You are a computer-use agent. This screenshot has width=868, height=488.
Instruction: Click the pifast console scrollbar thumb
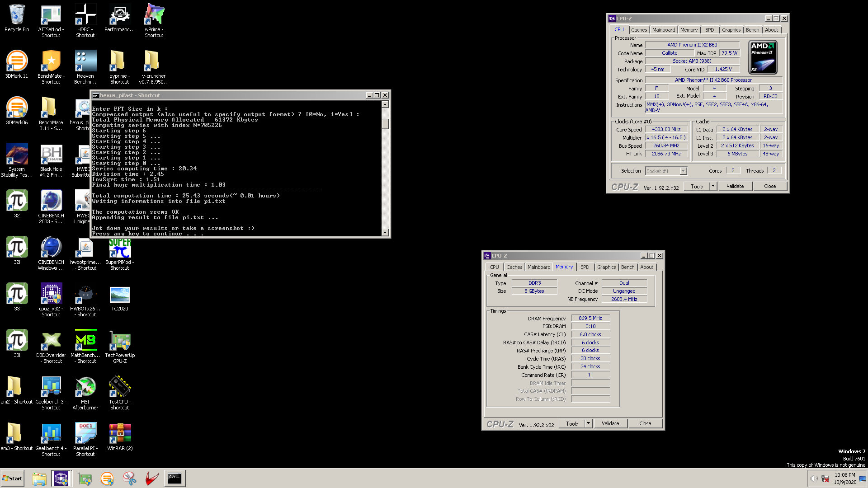385,124
